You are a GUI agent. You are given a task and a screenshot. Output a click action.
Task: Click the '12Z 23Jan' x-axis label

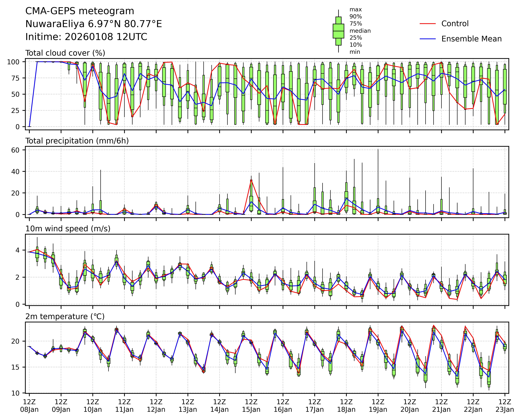(505, 406)
